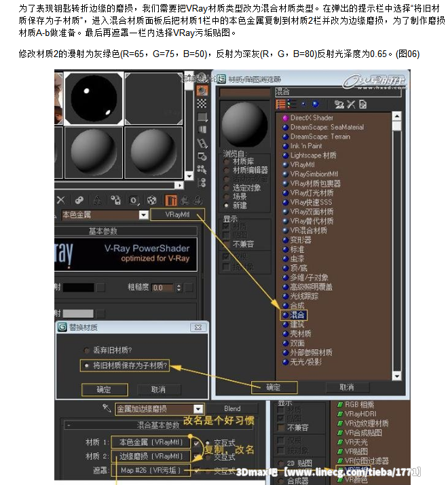Click the 材质 2 边缘磨损 (VRayMtl) slot
The image size is (448, 485).
[151, 456]
